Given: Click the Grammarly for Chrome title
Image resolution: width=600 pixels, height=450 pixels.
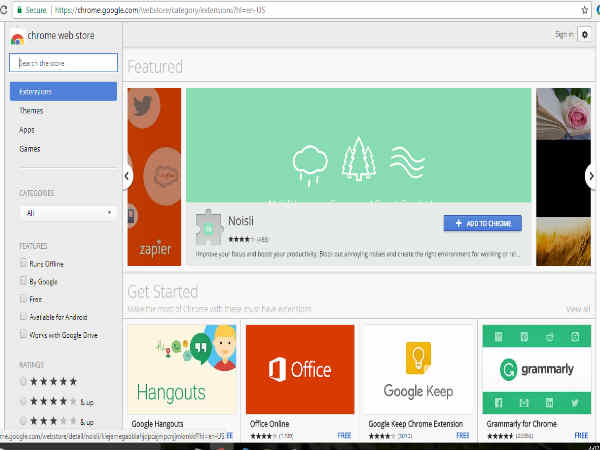Looking at the screenshot, I should click(521, 424).
